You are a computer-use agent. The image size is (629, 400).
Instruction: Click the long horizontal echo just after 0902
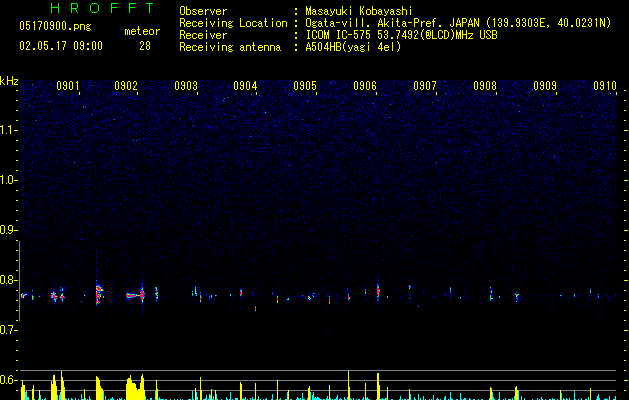[x=135, y=295]
